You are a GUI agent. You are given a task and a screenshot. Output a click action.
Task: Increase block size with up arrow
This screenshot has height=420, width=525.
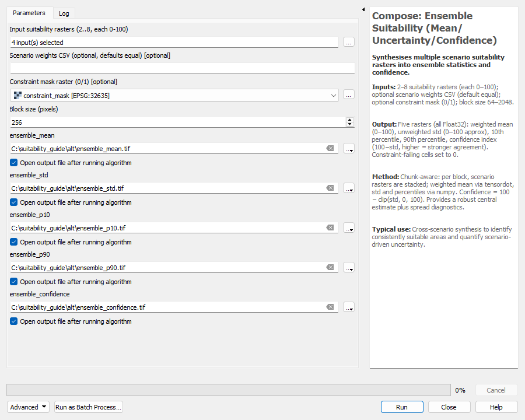pos(350,120)
